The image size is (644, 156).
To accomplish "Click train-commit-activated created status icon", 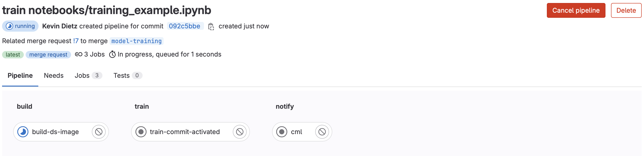I will [141, 132].
